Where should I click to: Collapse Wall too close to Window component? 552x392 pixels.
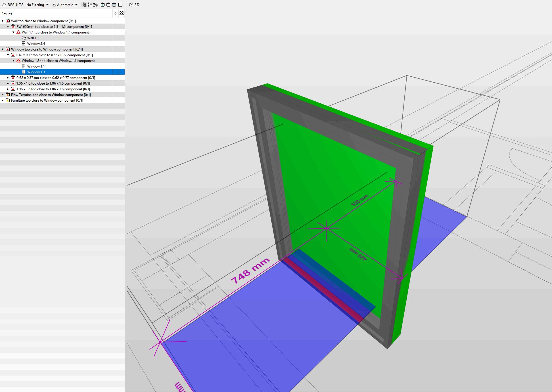click(x=3, y=21)
